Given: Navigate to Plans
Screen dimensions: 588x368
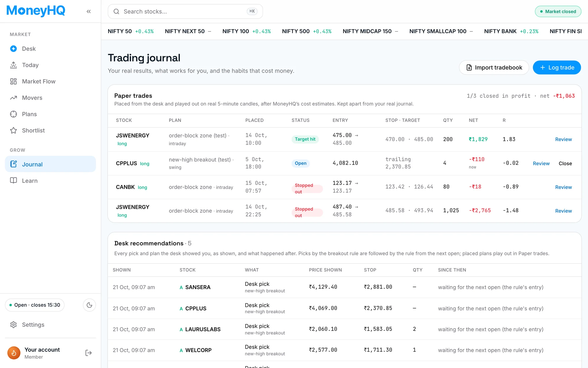Looking at the screenshot, I should pyautogui.click(x=51, y=114).
